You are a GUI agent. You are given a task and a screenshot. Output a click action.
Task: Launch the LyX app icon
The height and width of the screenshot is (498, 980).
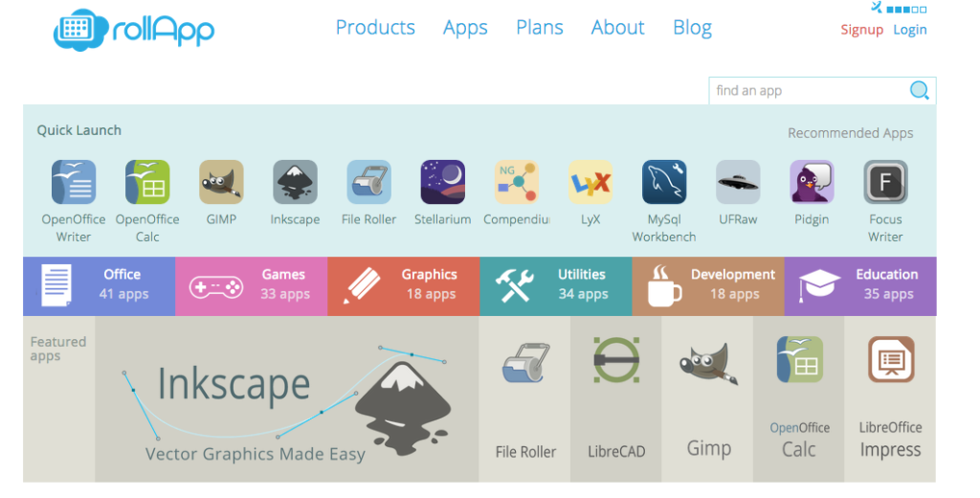click(590, 182)
